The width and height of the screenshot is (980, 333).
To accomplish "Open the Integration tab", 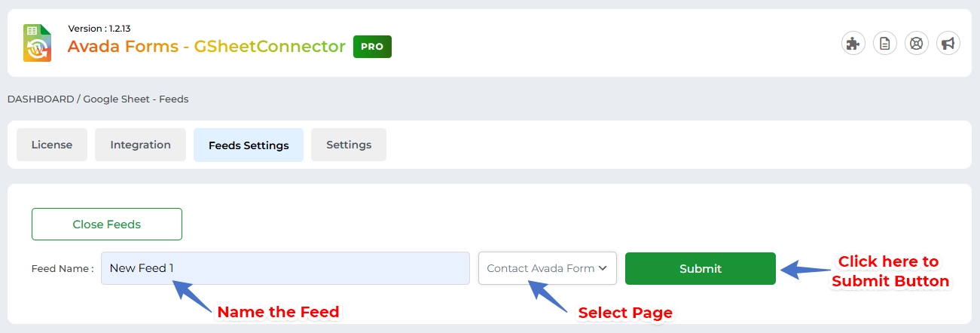I will 140,145.
